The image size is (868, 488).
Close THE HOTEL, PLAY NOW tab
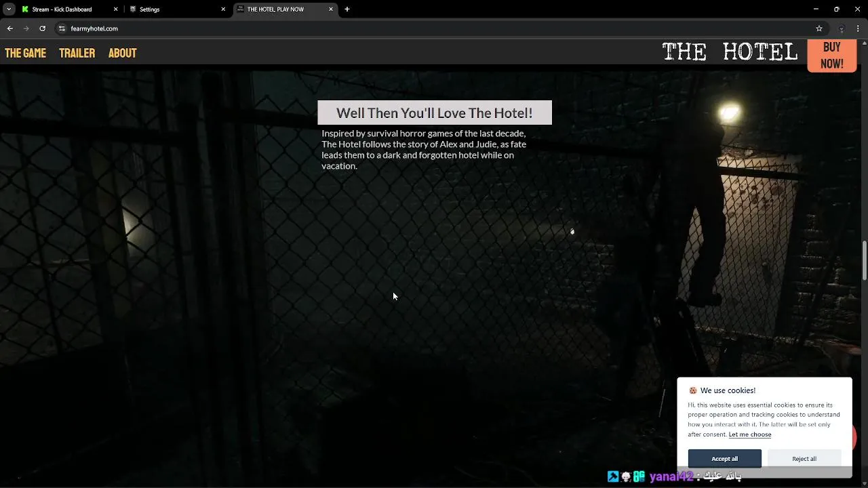(x=331, y=9)
